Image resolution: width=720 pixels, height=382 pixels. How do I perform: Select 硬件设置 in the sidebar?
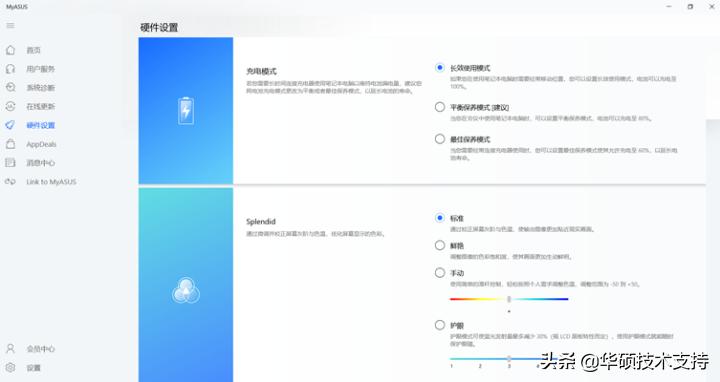40,125
